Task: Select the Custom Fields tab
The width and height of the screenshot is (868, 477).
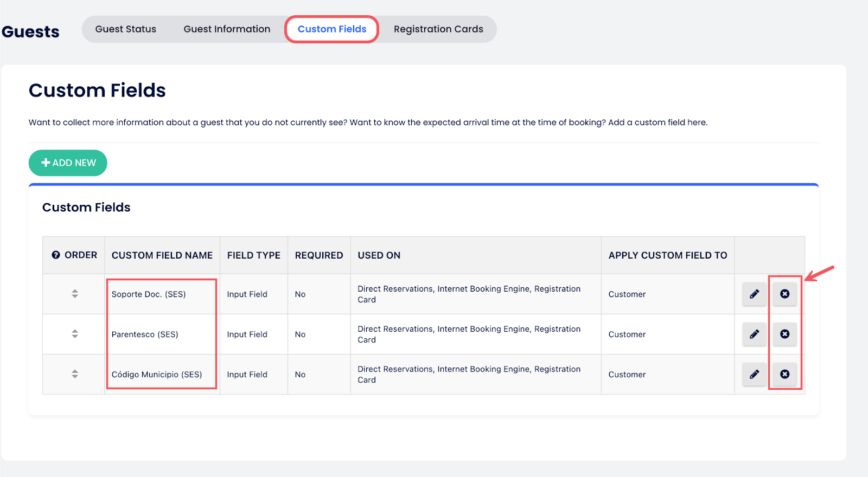Action: coord(332,29)
